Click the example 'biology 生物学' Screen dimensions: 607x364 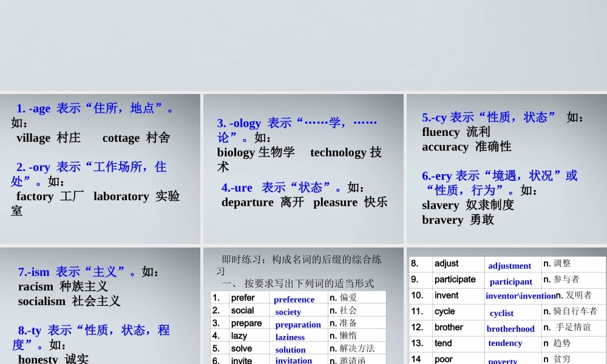point(256,152)
